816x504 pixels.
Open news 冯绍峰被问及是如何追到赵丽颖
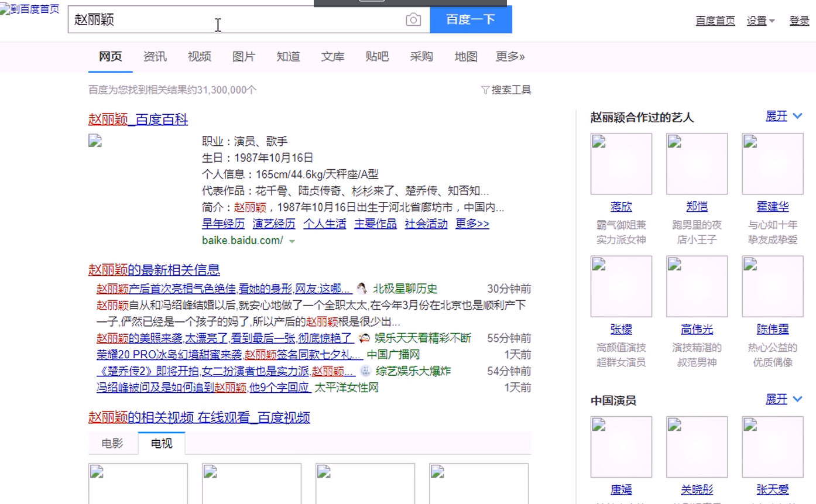203,387
